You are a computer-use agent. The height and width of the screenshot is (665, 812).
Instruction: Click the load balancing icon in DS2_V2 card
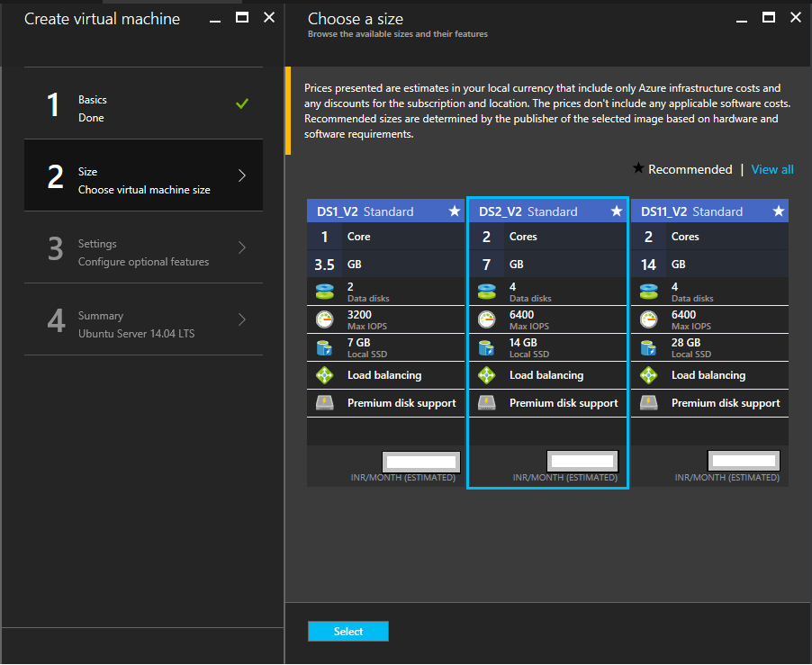click(487, 375)
